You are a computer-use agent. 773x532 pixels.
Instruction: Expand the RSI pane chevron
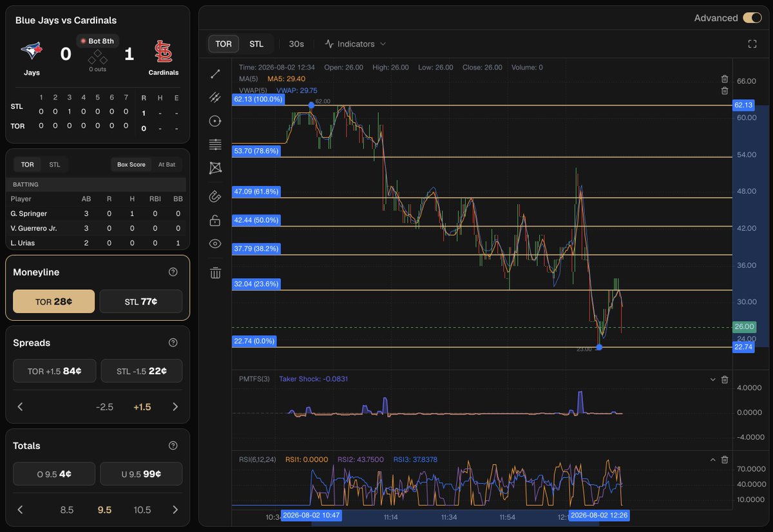712,460
